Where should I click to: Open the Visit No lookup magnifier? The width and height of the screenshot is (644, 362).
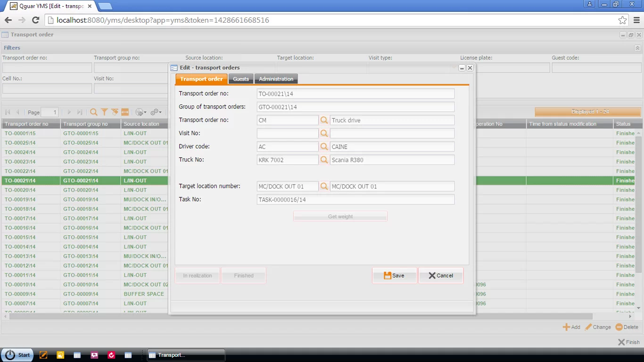pos(324,133)
